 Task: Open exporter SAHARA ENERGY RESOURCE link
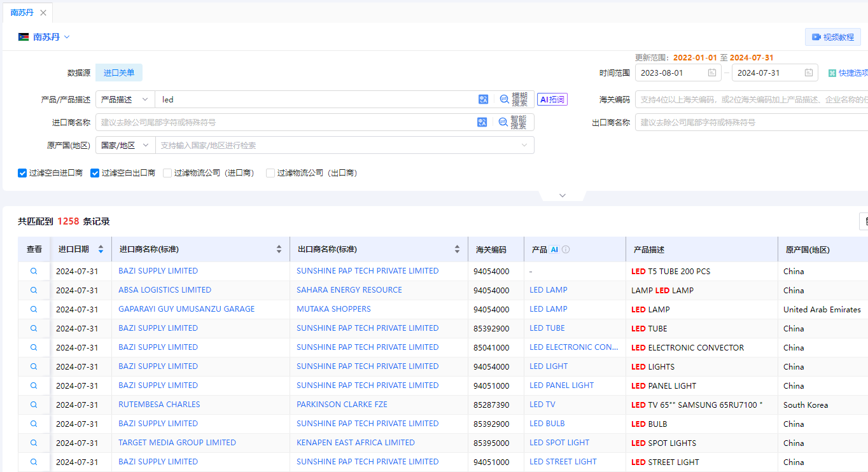pyautogui.click(x=349, y=290)
